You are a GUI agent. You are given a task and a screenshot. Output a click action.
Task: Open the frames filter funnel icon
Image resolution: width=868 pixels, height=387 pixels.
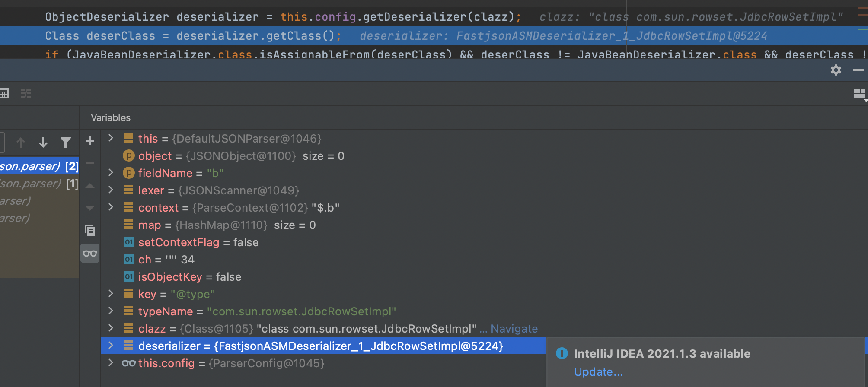pos(66,143)
